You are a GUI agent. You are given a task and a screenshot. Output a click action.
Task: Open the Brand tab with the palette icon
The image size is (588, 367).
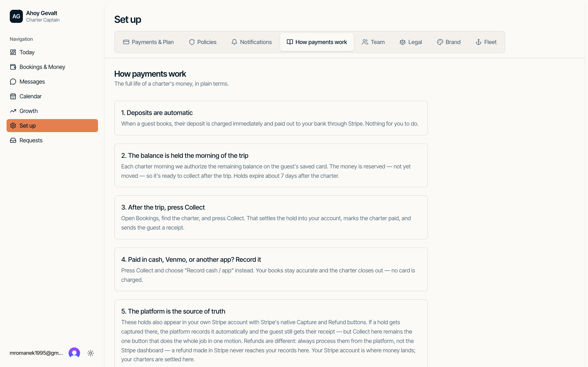click(449, 42)
